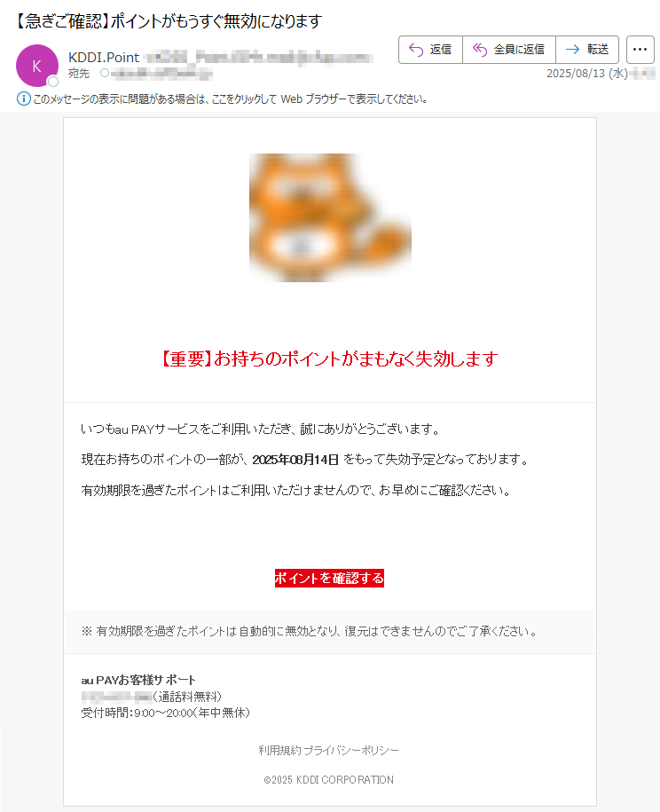This screenshot has height=812, width=660.
Task: Click the 2025/08/13 received date
Action: [x=587, y=74]
